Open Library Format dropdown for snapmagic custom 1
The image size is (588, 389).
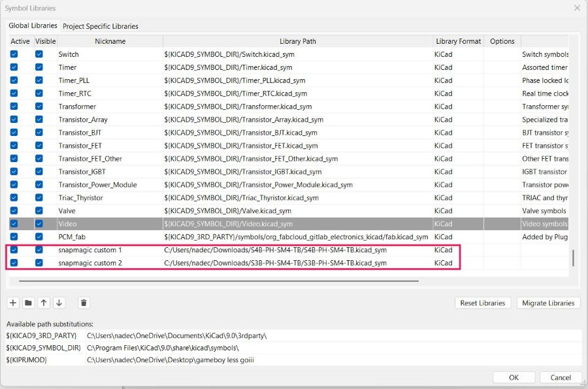[457, 250]
